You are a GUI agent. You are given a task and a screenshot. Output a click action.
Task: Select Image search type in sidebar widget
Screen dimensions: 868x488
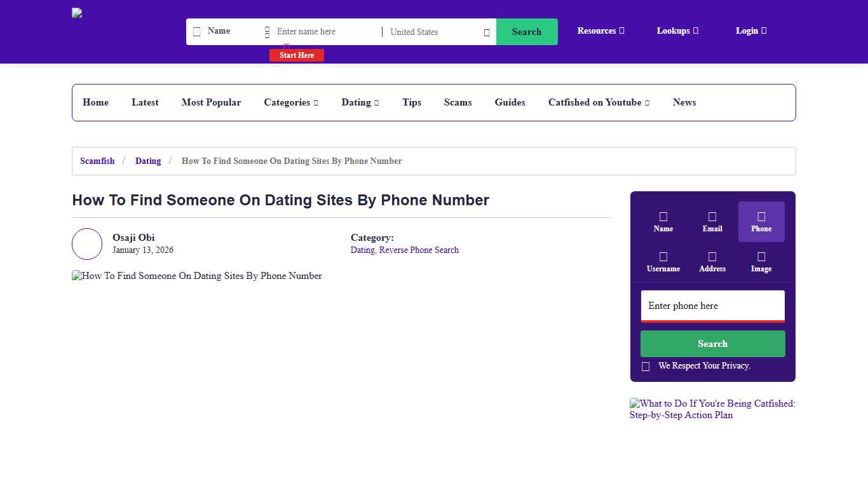(761, 261)
